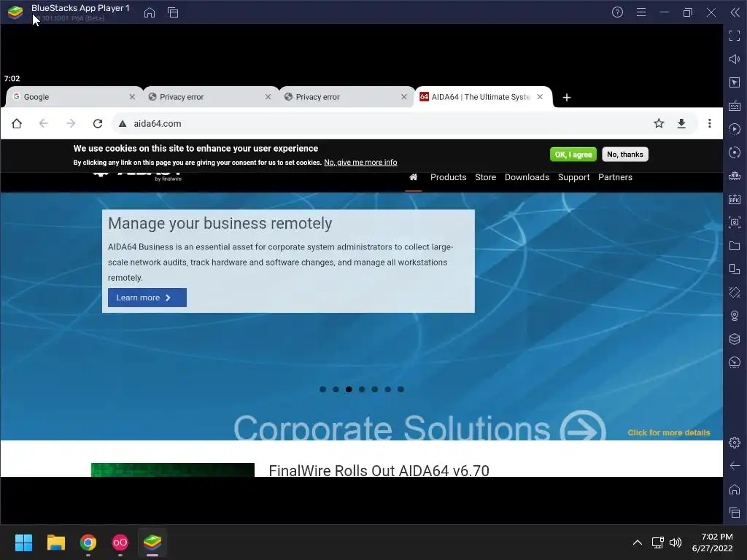Image resolution: width=747 pixels, height=560 pixels.
Task: Open BlueStacks settings gear icon
Action: (x=735, y=443)
